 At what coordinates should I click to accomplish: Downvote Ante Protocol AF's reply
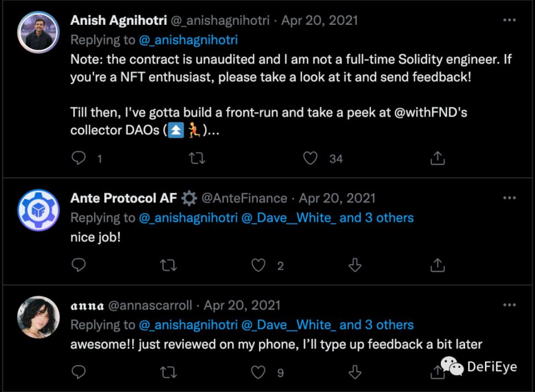pos(355,265)
